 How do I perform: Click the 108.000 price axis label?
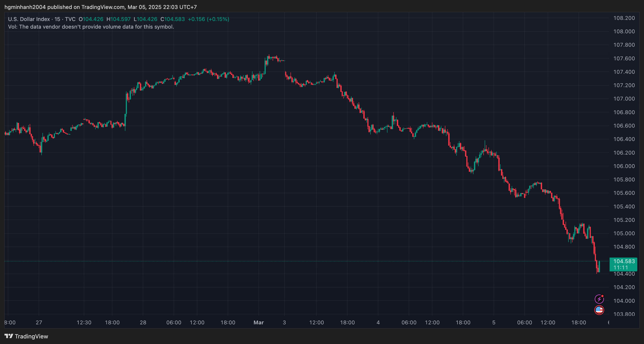coord(624,31)
